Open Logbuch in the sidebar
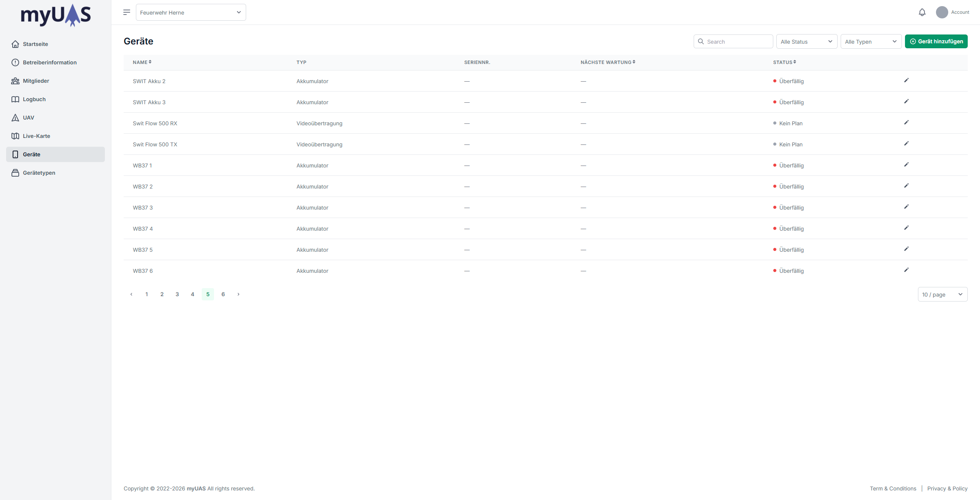The image size is (980, 500). tap(34, 99)
